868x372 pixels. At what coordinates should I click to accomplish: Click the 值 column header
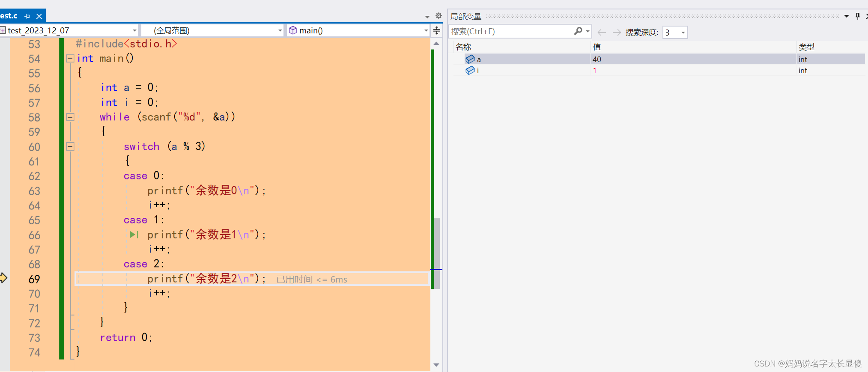597,47
